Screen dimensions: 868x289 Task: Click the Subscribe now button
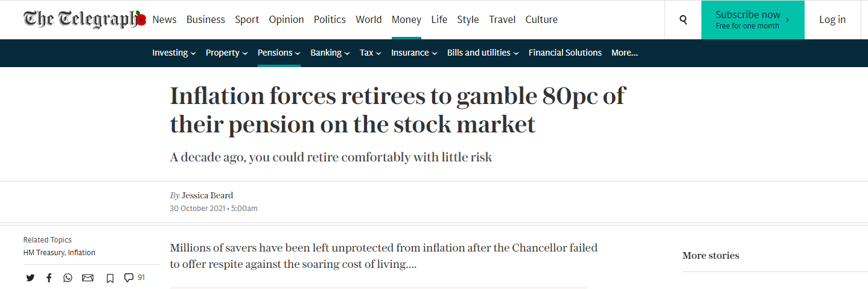pyautogui.click(x=753, y=20)
